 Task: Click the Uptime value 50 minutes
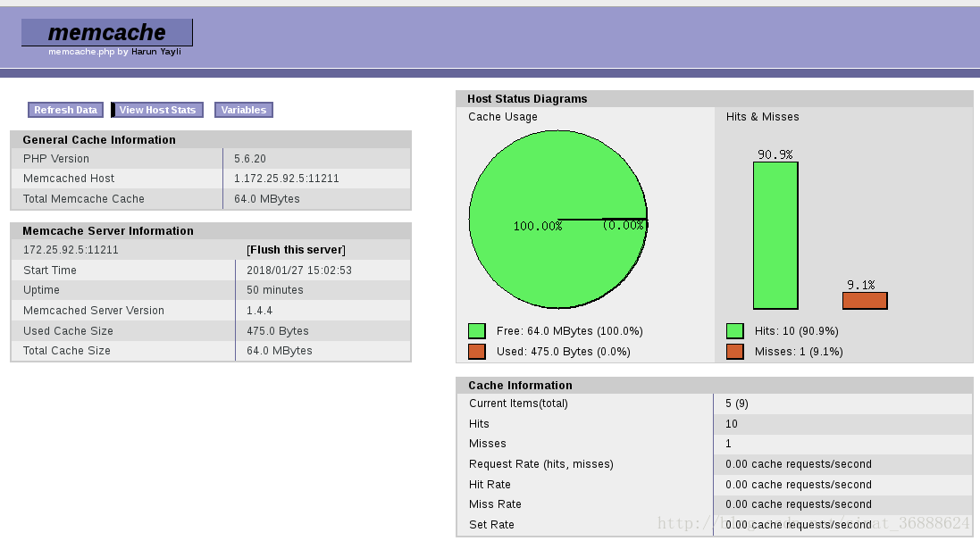(275, 290)
